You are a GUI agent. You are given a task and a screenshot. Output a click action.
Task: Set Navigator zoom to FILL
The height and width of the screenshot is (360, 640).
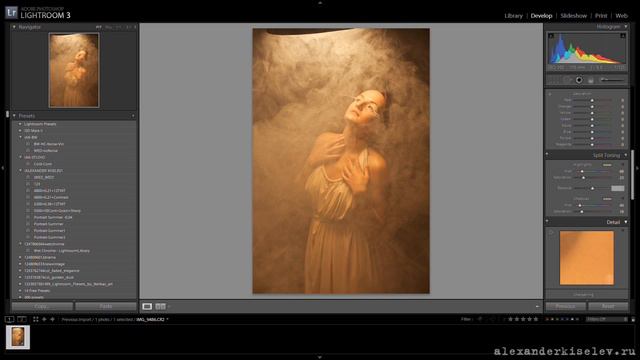pyautogui.click(x=108, y=27)
